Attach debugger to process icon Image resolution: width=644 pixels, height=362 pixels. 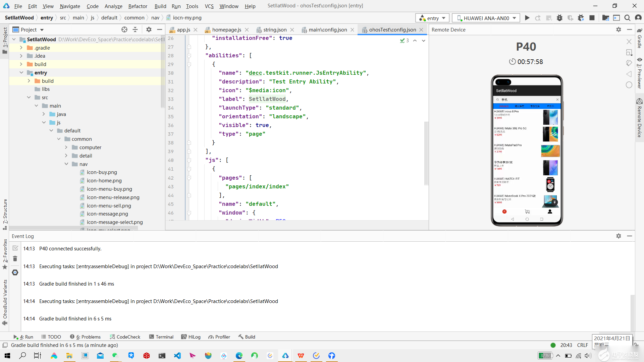click(581, 18)
